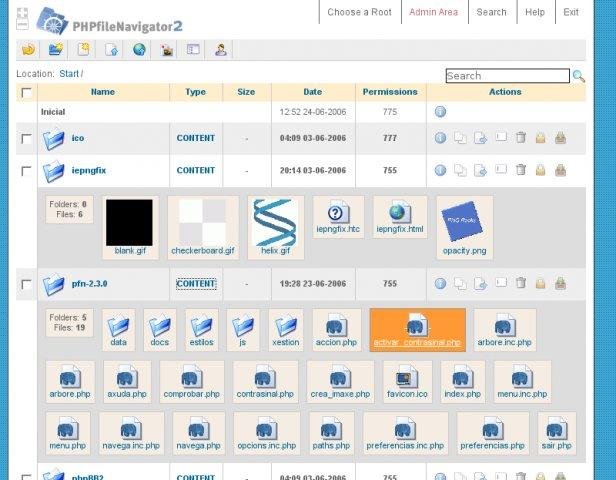The image size is (616, 480).
Task: Open the iepngfix.html file
Action: tap(400, 217)
